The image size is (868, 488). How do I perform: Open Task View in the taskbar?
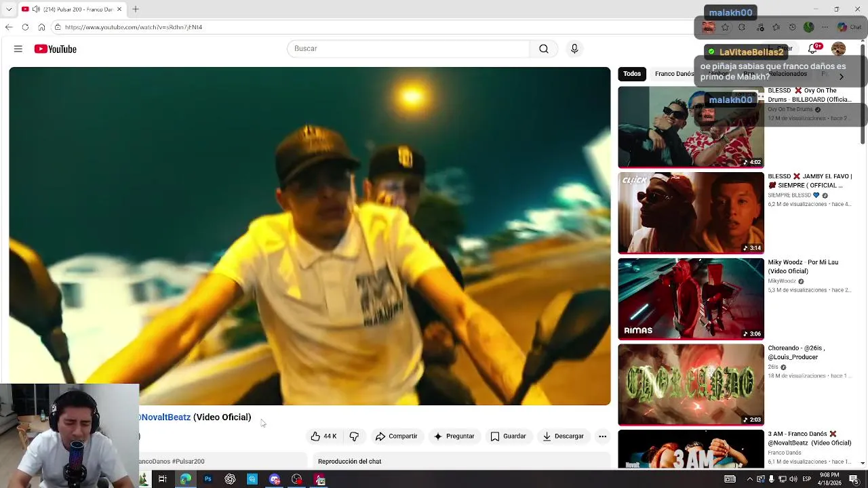pyautogui.click(x=163, y=479)
